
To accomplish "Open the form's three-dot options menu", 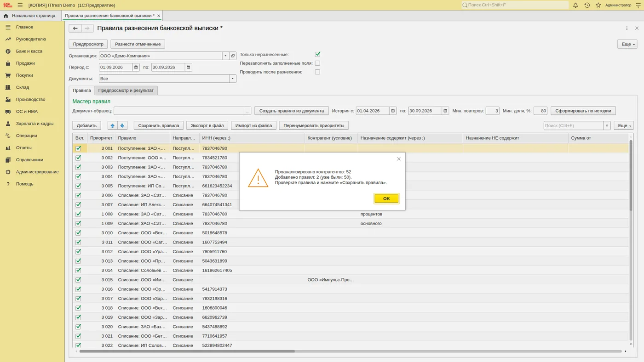I will click(627, 28).
